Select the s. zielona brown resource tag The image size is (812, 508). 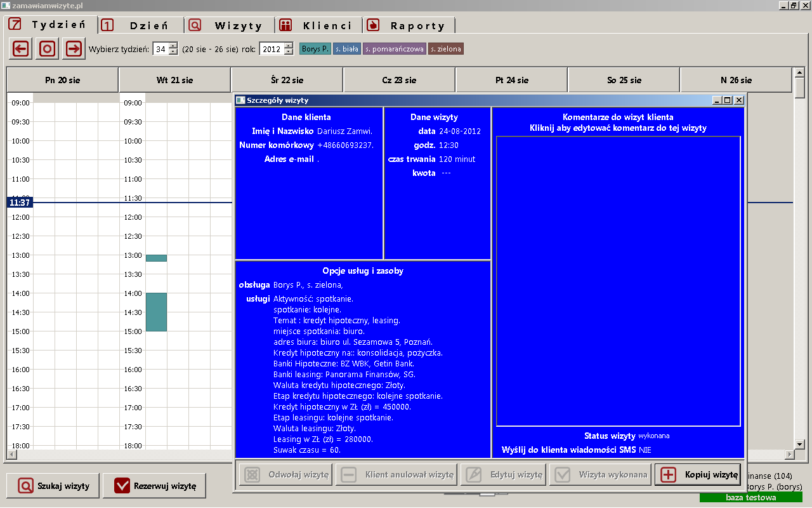446,49
